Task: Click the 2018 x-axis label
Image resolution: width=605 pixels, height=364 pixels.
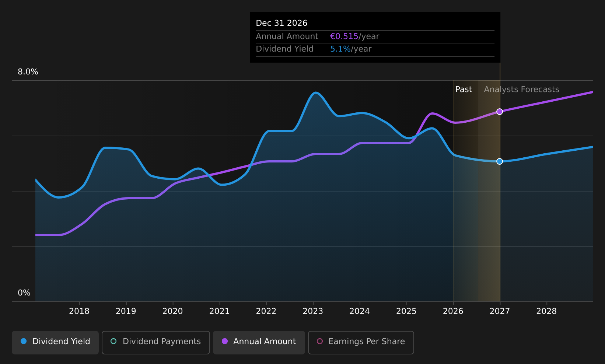Action: click(79, 311)
